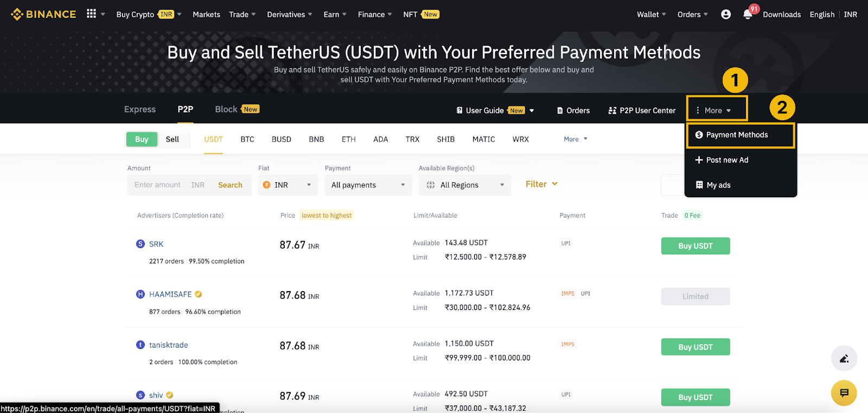
Task: Open the Wallet dropdown
Action: pos(652,15)
